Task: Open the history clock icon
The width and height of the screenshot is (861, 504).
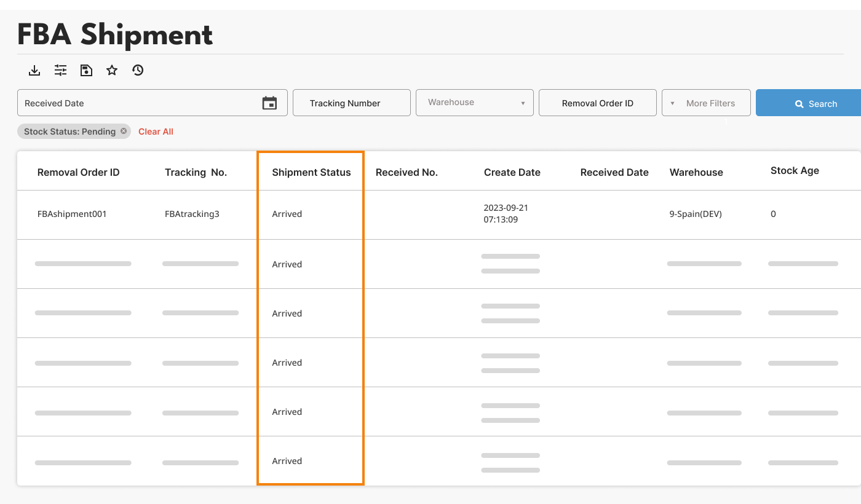Action: (x=138, y=71)
